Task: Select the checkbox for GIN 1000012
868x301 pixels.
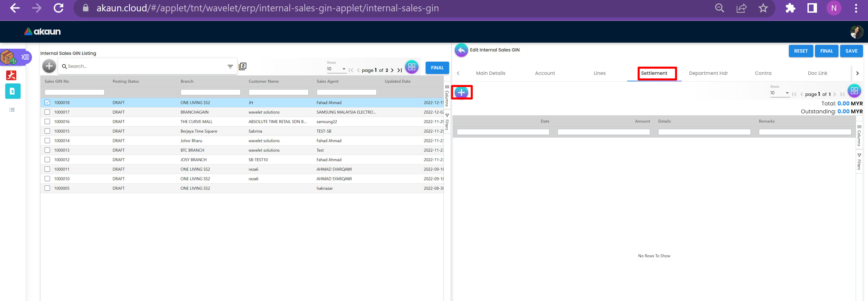Action: pos(47,160)
